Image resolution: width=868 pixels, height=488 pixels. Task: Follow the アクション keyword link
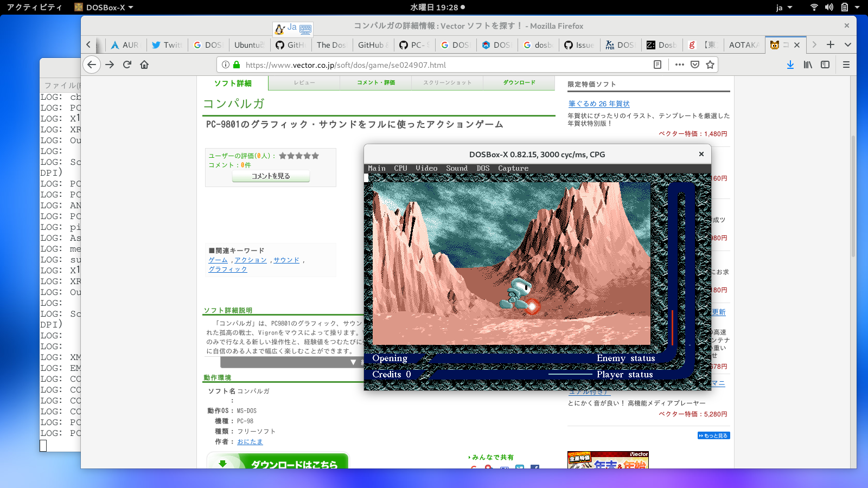coord(251,260)
